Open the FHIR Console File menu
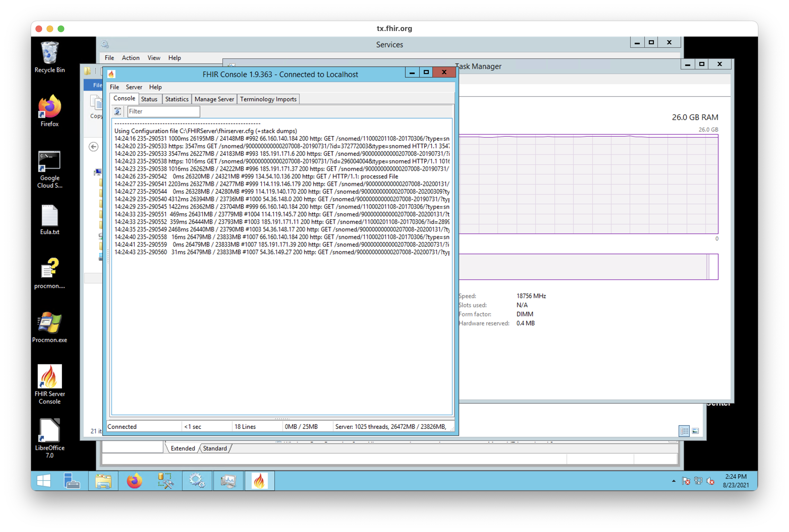The image size is (789, 532). pos(114,87)
